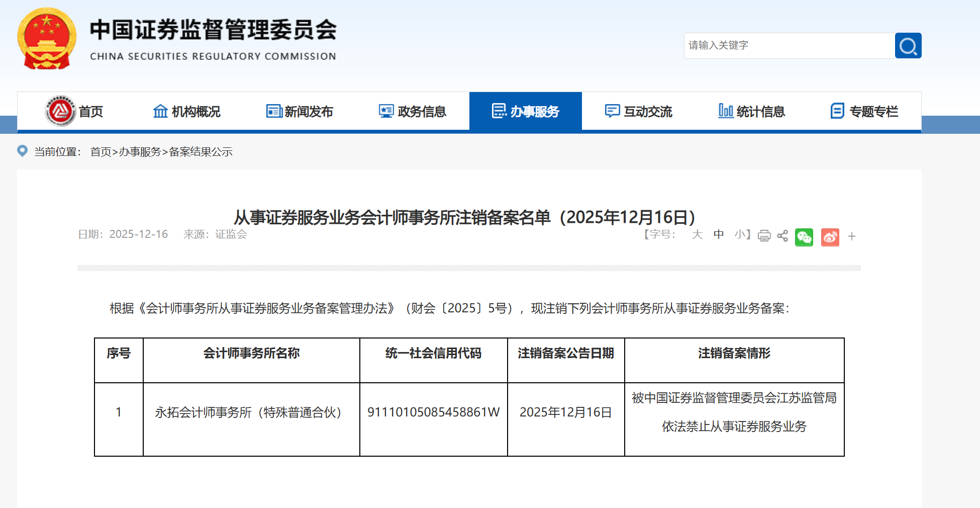Click the location pin icon
The image size is (980, 508).
(23, 151)
